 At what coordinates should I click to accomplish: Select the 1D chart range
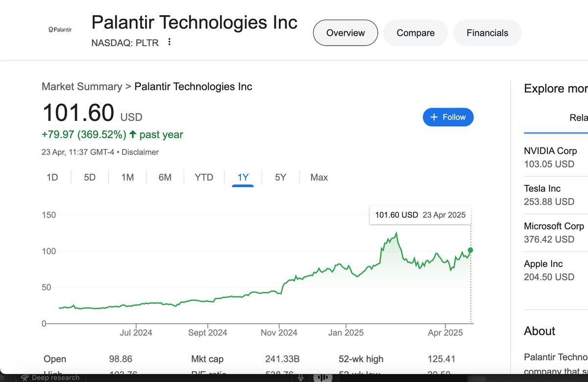[52, 177]
